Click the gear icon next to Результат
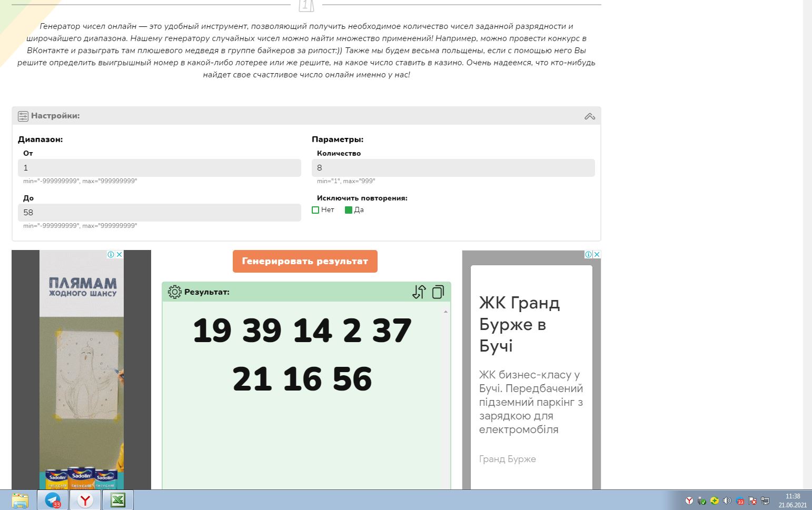This screenshot has height=510, width=812. pos(174,292)
